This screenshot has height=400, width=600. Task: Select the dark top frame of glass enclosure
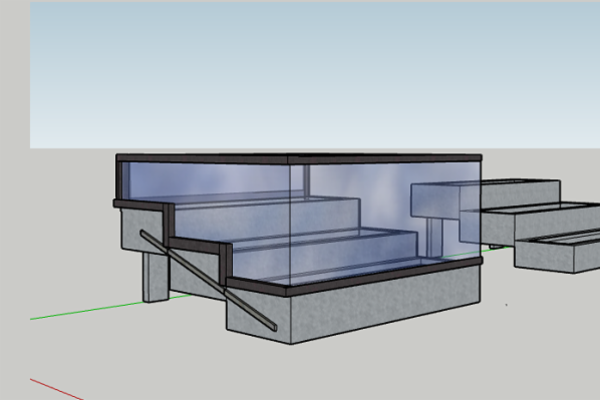tap(300, 158)
